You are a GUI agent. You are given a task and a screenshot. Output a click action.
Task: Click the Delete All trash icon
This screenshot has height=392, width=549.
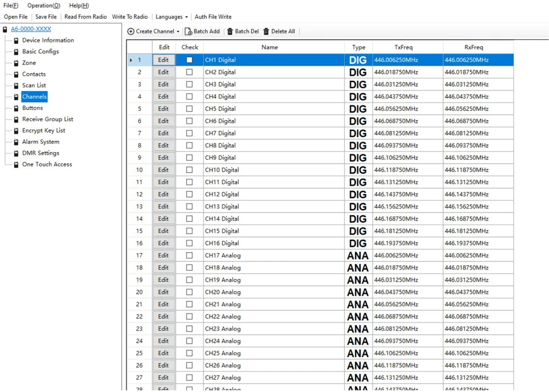(266, 31)
